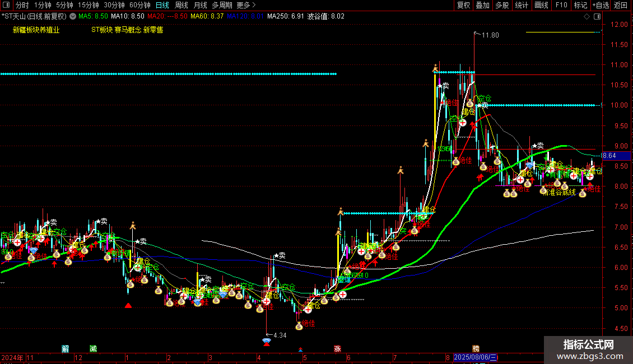This screenshot has height=364, width=633.
Task: Click the MA120 indicator value
Action: [x=245, y=17]
